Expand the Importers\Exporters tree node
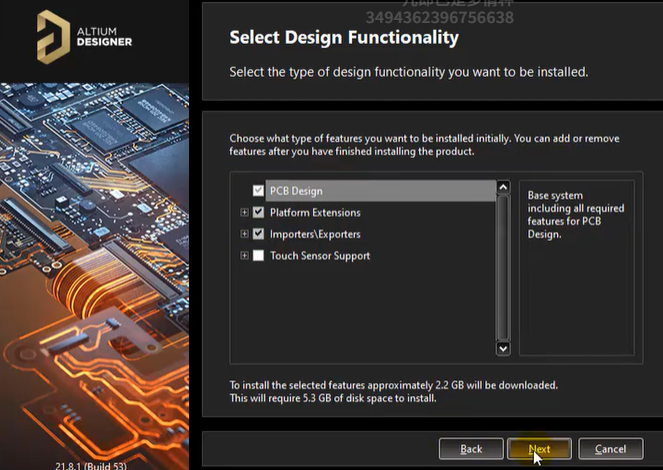Viewport: 663px width, 470px height. click(244, 234)
